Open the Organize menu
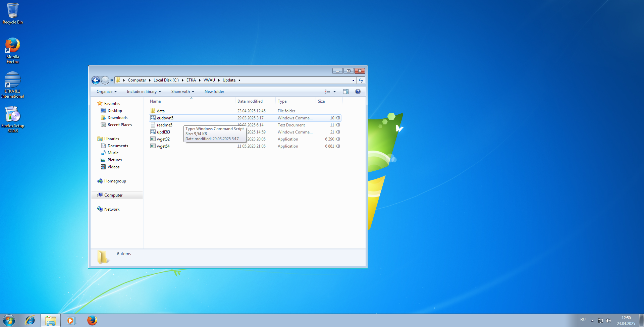The height and width of the screenshot is (327, 644). point(107,92)
